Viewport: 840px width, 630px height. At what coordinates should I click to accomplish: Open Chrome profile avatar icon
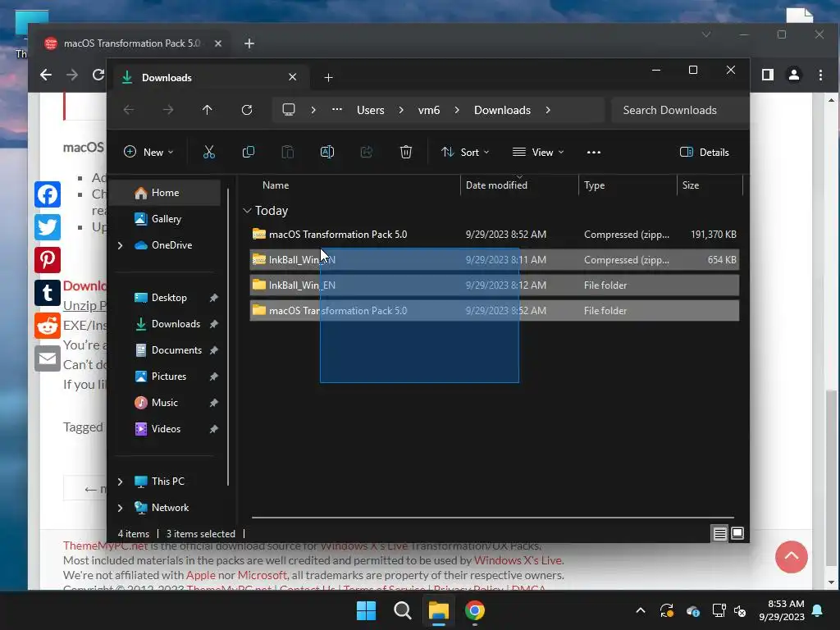[794, 75]
